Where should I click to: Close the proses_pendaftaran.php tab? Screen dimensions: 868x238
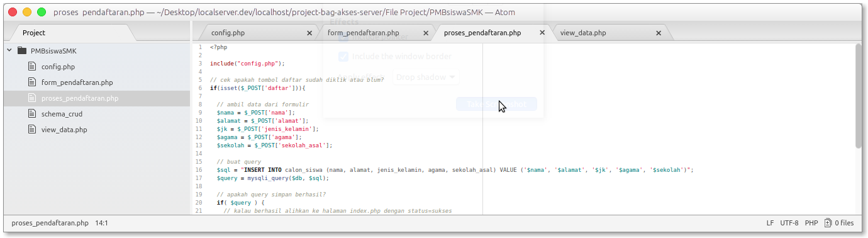(542, 33)
